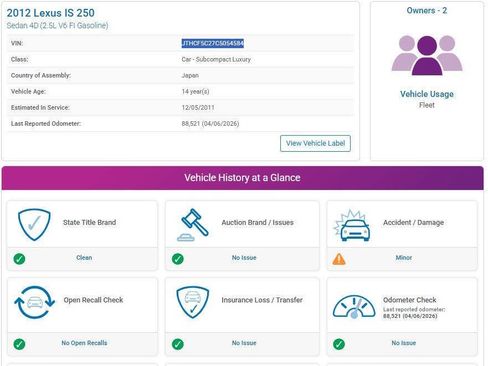Click the Insurance Loss shield car icon
The width and height of the screenshot is (488, 366).
pyautogui.click(x=193, y=302)
